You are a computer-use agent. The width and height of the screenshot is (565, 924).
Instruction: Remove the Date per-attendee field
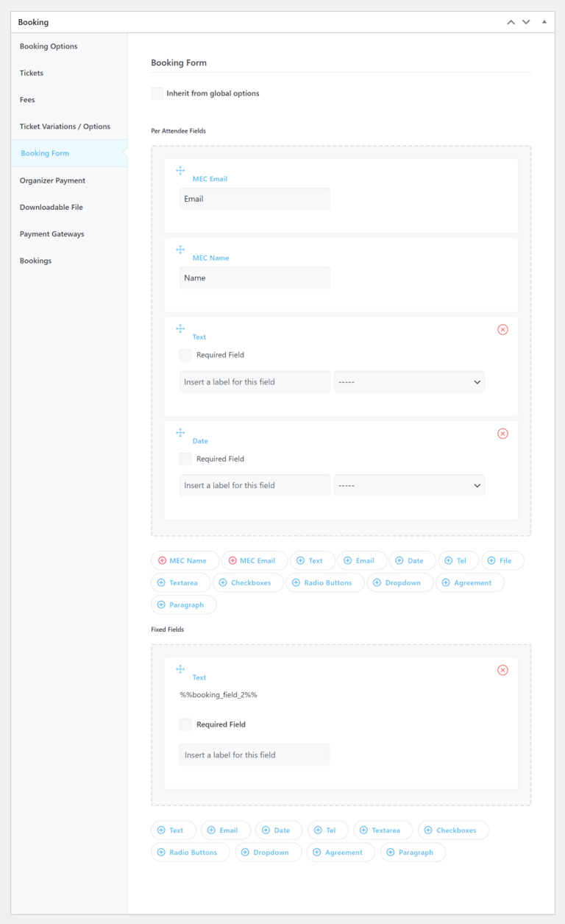(502, 433)
